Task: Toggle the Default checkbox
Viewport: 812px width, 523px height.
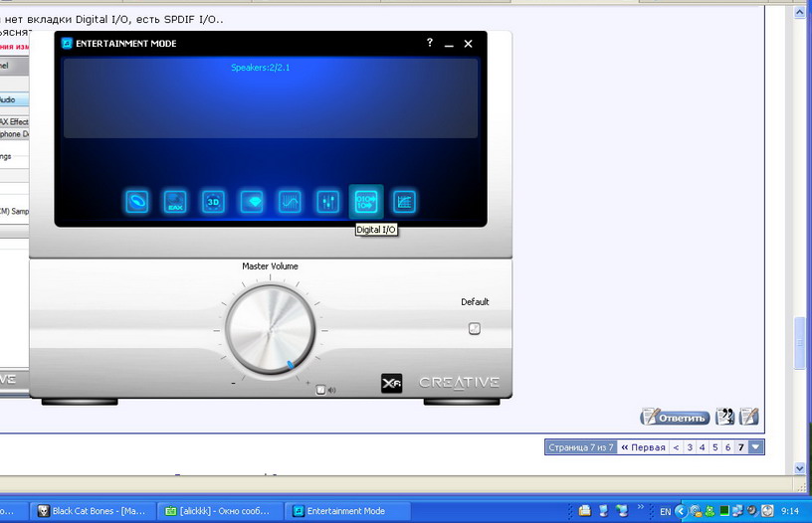Action: (475, 328)
